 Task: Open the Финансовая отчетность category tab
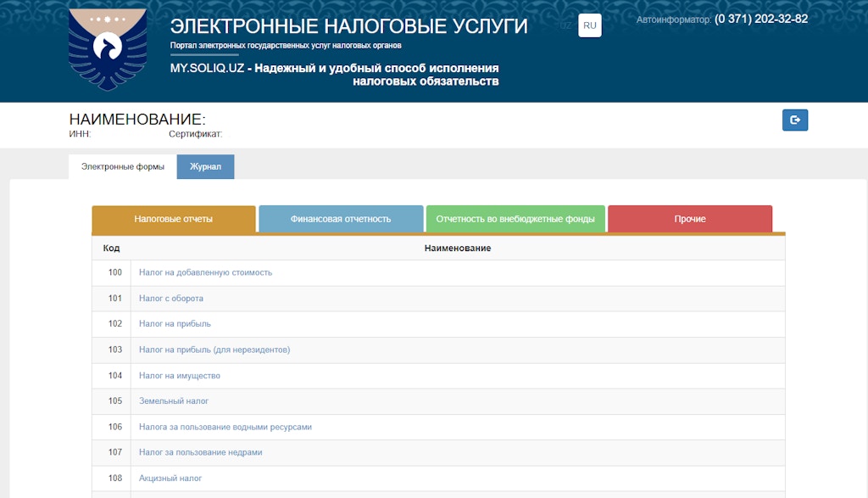click(341, 219)
